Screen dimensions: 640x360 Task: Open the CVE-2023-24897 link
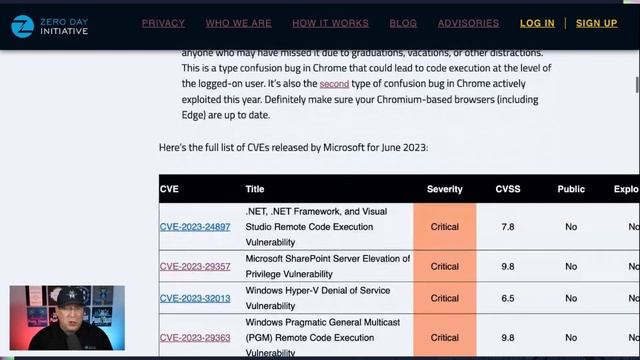(x=195, y=227)
